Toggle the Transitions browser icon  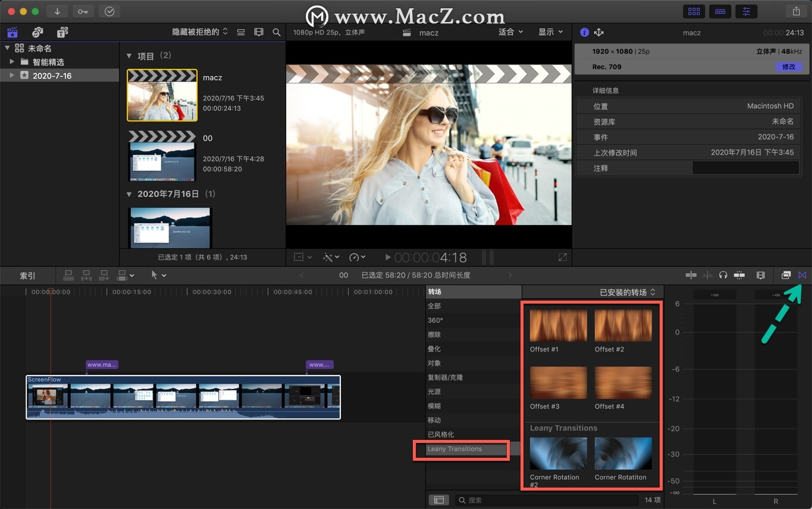(x=802, y=275)
